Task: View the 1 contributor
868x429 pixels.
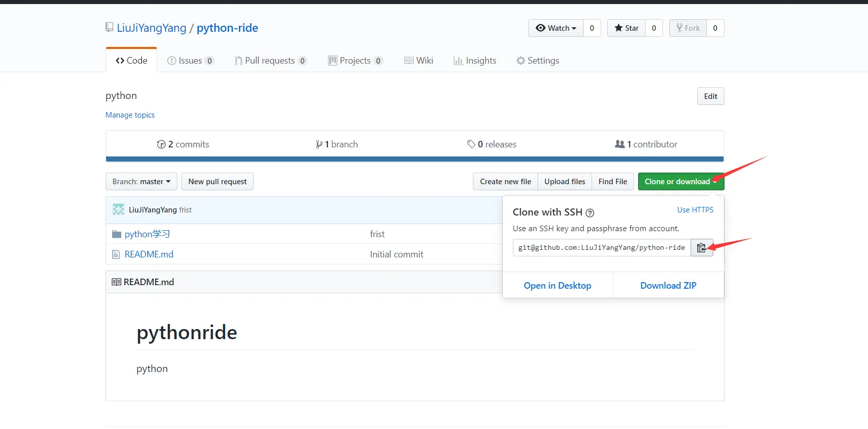Action: (646, 144)
